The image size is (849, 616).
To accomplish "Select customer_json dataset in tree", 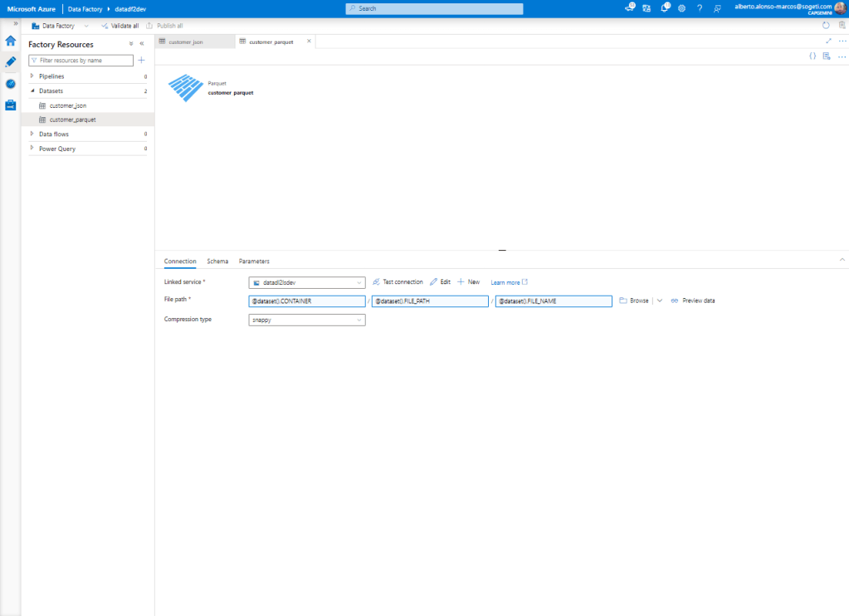I will click(67, 105).
